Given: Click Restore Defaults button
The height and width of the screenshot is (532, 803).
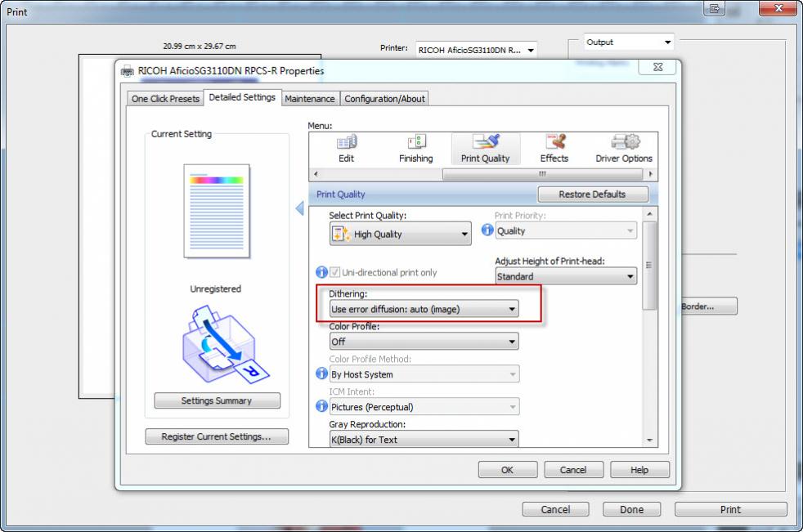Looking at the screenshot, I should pyautogui.click(x=593, y=194).
